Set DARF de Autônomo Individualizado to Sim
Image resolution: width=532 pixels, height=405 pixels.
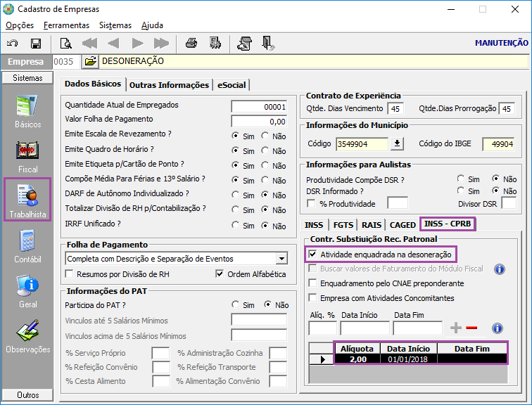click(x=236, y=195)
